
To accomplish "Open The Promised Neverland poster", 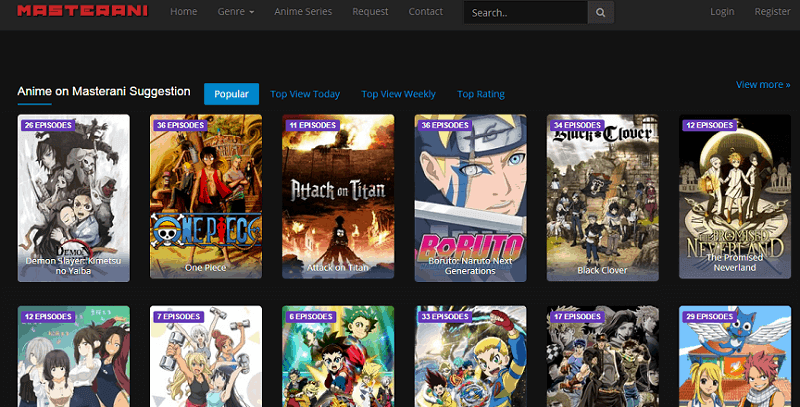I will click(734, 197).
